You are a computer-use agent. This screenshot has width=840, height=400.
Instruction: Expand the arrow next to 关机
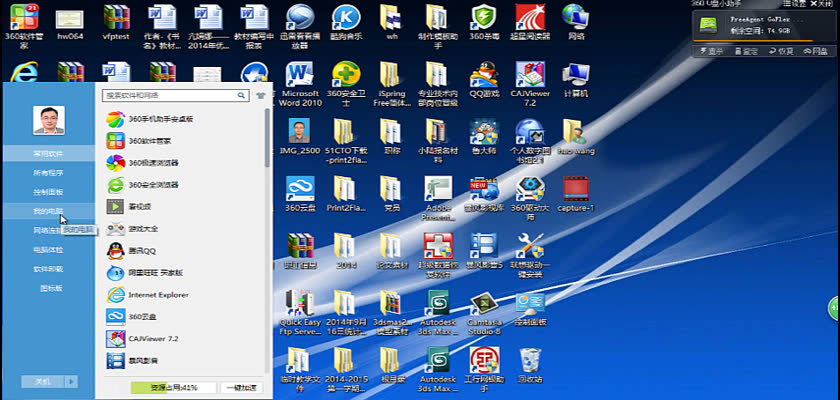(x=72, y=382)
